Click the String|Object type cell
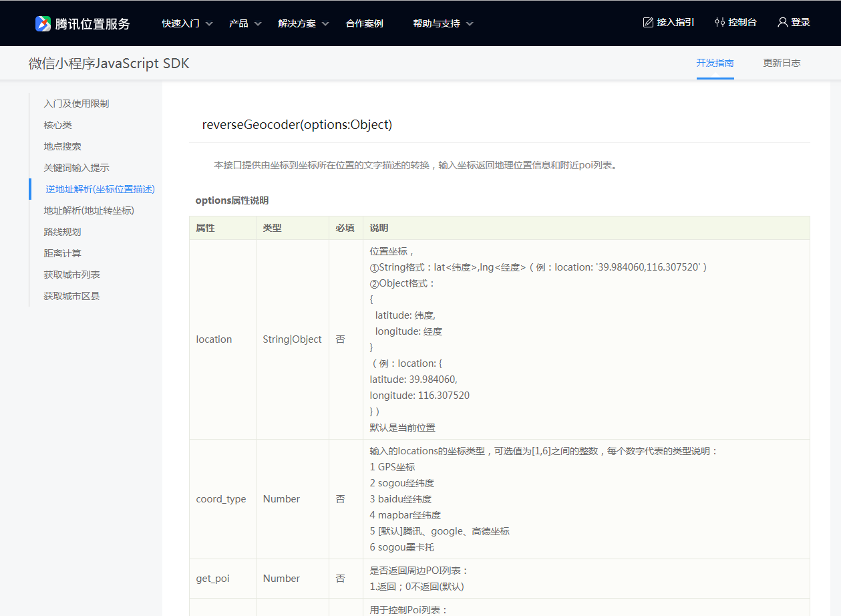The height and width of the screenshot is (616, 841). coord(292,339)
